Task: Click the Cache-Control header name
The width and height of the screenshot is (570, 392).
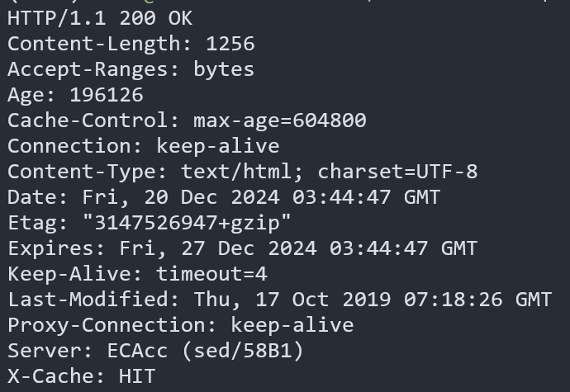Action: tap(93, 120)
